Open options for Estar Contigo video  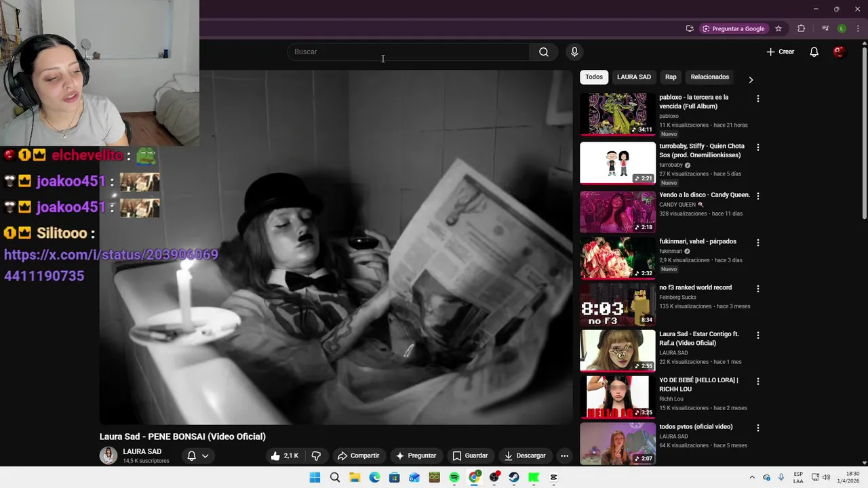pos(758,335)
